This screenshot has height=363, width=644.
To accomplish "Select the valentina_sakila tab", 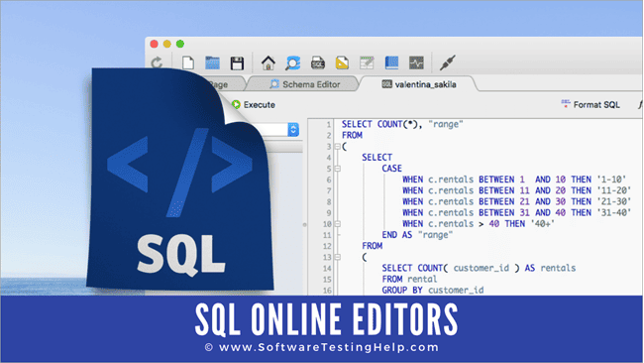I will 419,84.
